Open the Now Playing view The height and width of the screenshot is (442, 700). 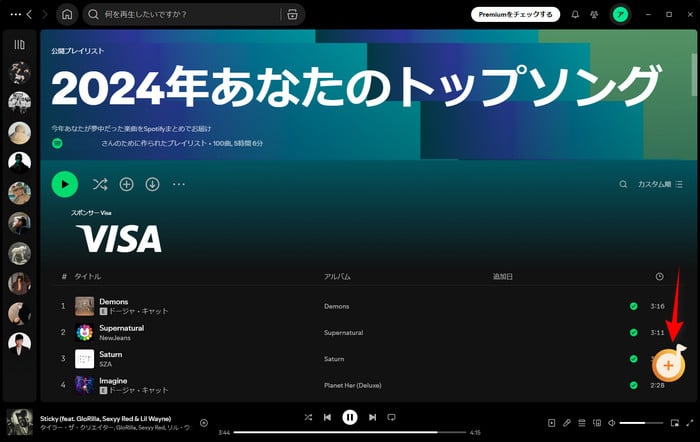click(x=551, y=423)
